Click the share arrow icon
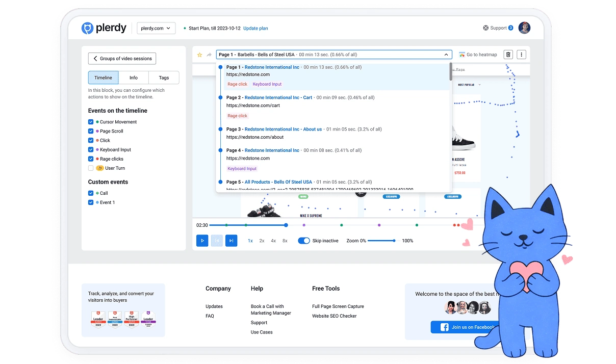 click(x=209, y=55)
